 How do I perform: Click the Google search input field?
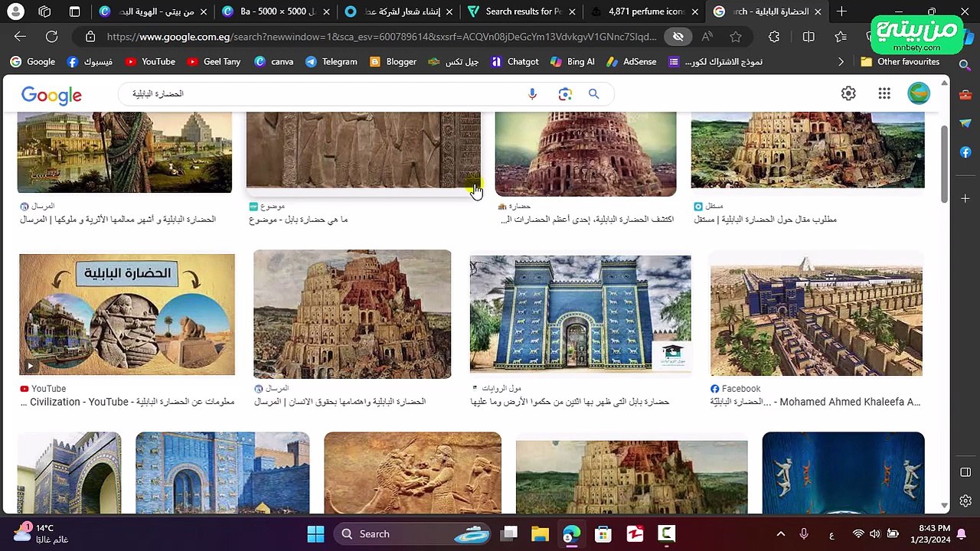pos(322,93)
